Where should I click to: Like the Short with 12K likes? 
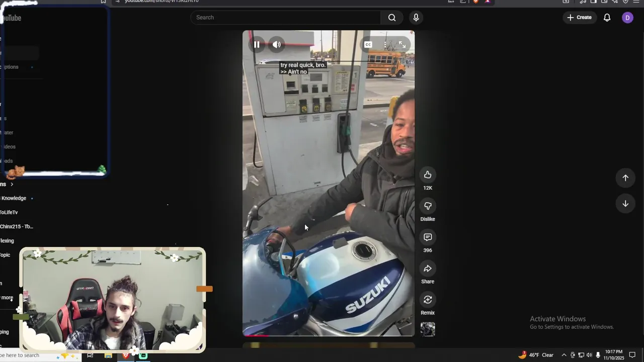pos(428,175)
